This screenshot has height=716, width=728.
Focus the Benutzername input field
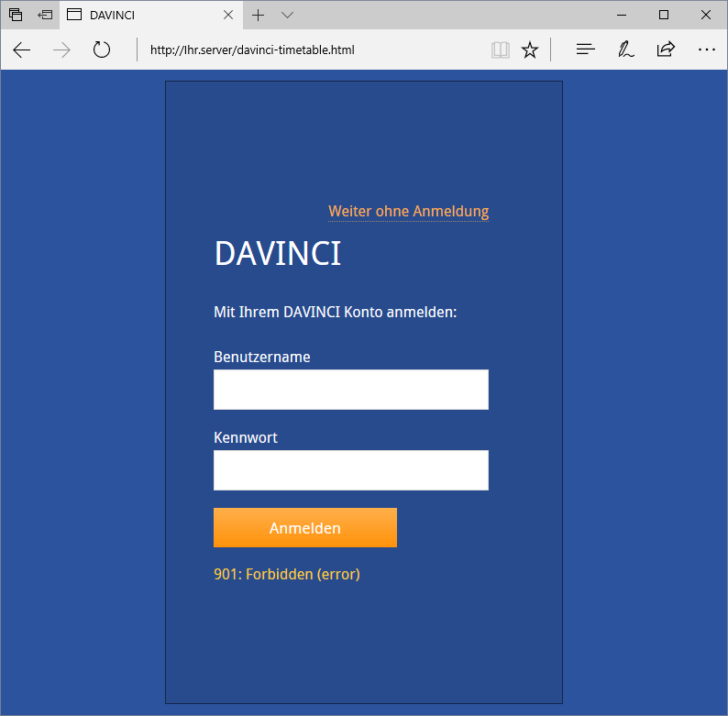point(350,390)
